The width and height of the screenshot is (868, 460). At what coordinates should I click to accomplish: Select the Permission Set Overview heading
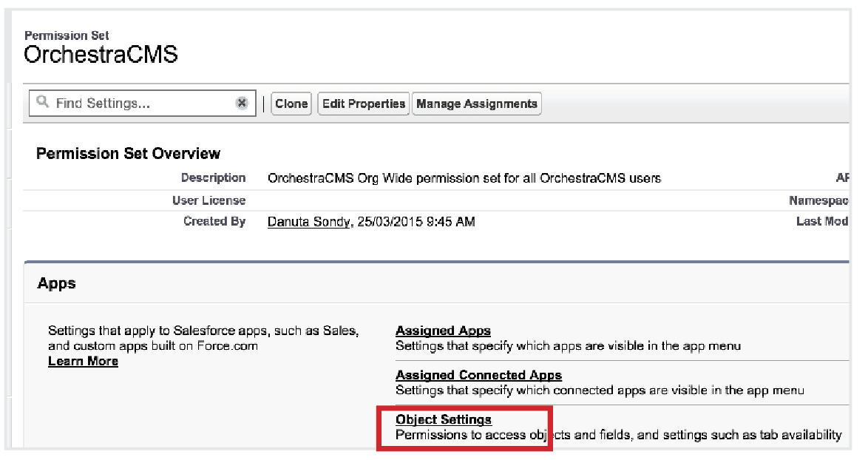click(x=128, y=154)
